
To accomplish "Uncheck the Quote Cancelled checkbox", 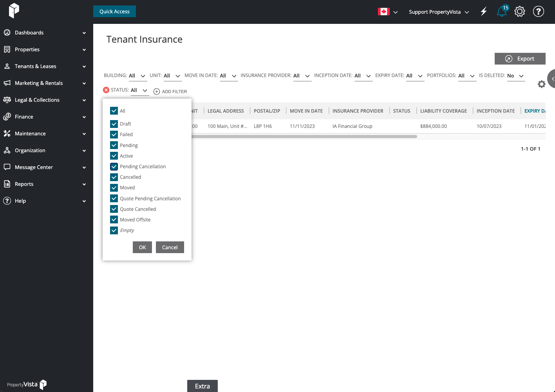I will [x=114, y=209].
